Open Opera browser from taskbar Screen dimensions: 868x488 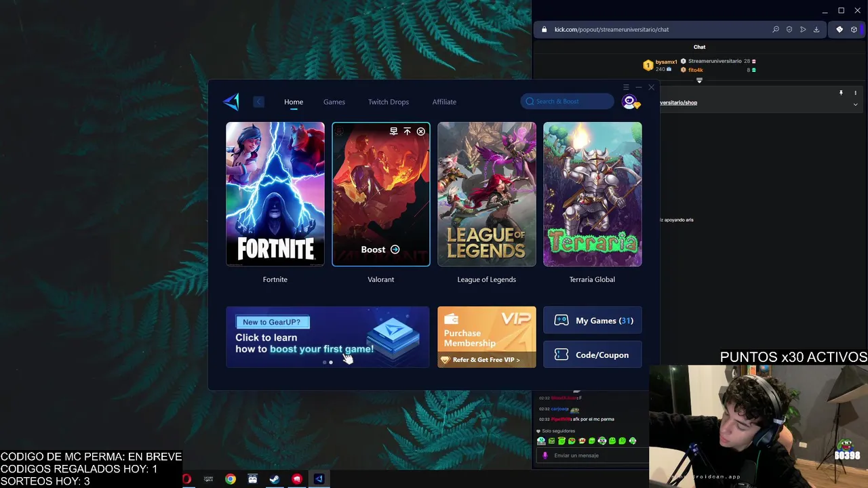[x=186, y=479]
